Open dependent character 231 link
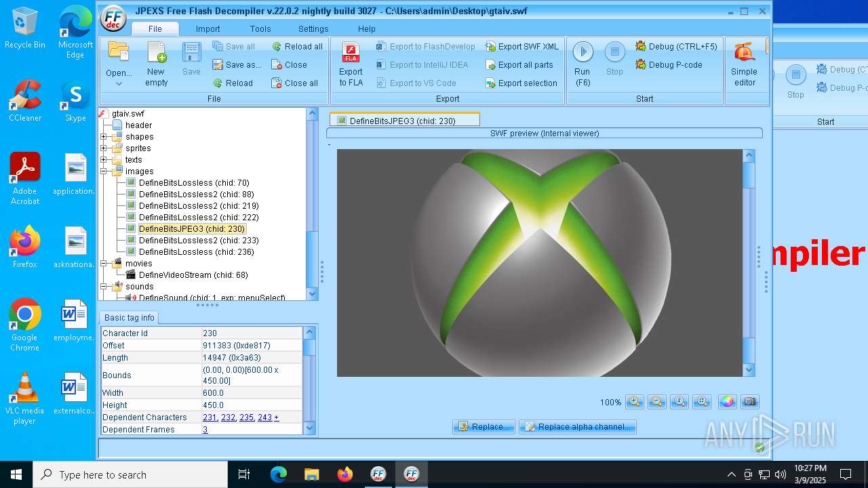This screenshot has height=488, width=868. point(210,418)
